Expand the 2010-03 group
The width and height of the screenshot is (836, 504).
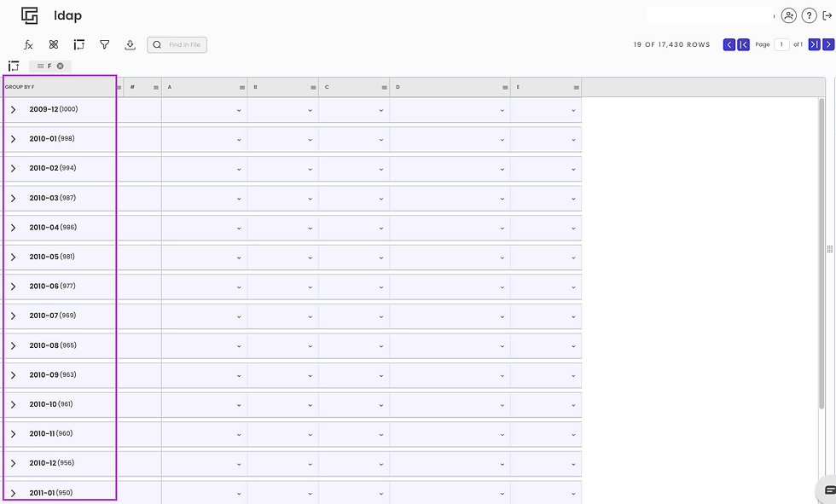click(x=14, y=198)
